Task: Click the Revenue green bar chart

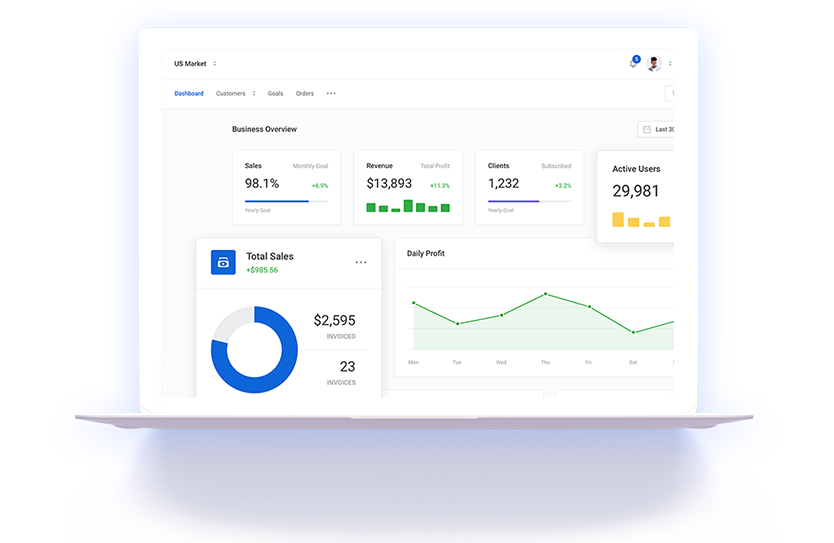Action: point(407,206)
